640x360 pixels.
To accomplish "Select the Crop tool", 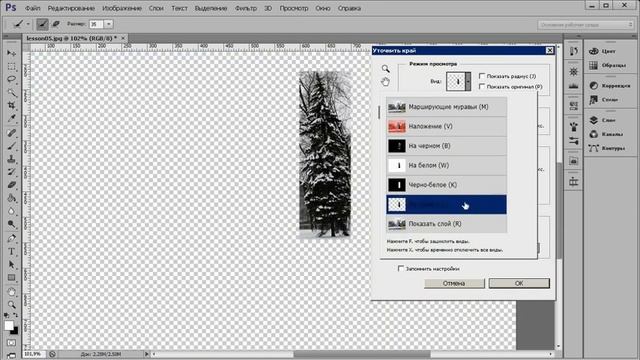I will point(11,106).
